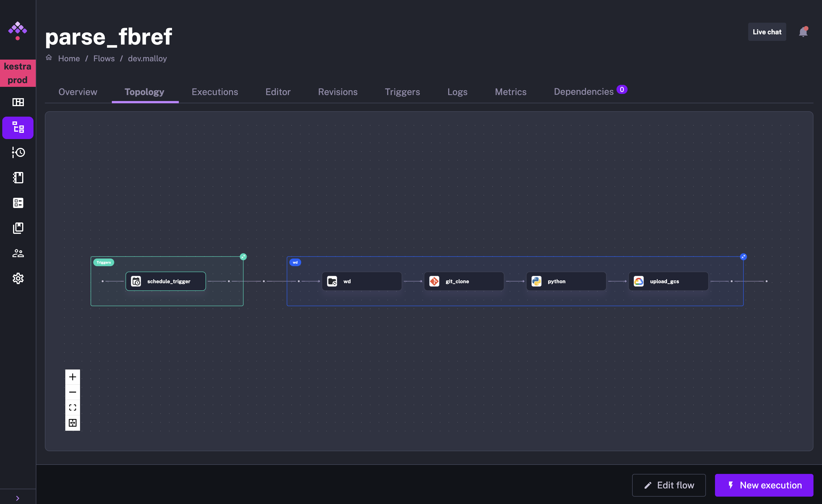Open the Dependencies tab
The image size is (822, 504).
(584, 92)
